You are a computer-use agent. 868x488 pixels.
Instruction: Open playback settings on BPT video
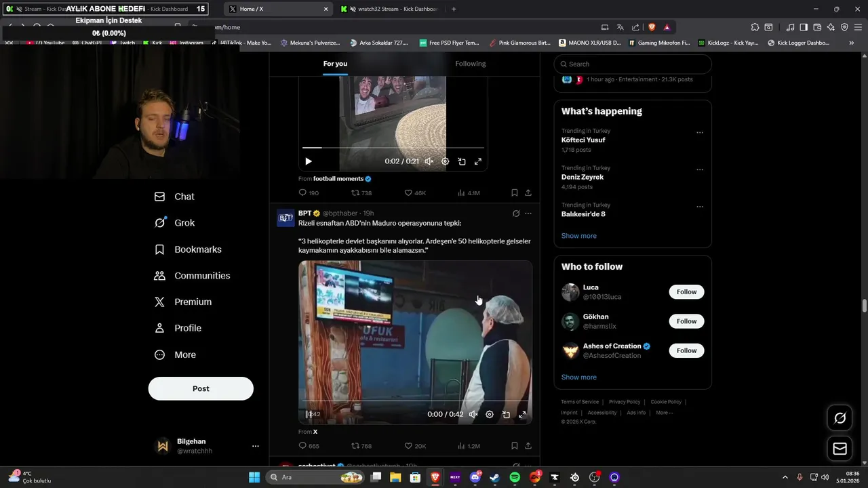490,414
